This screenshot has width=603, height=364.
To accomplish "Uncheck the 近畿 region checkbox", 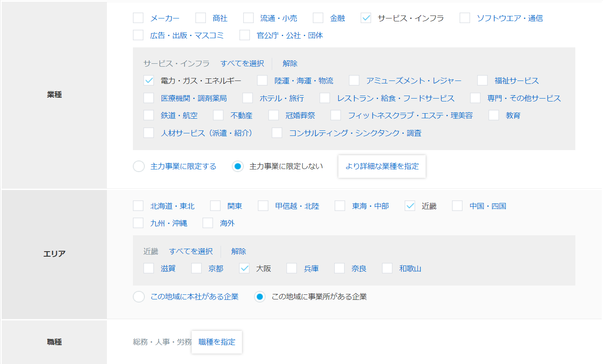I will click(409, 205).
